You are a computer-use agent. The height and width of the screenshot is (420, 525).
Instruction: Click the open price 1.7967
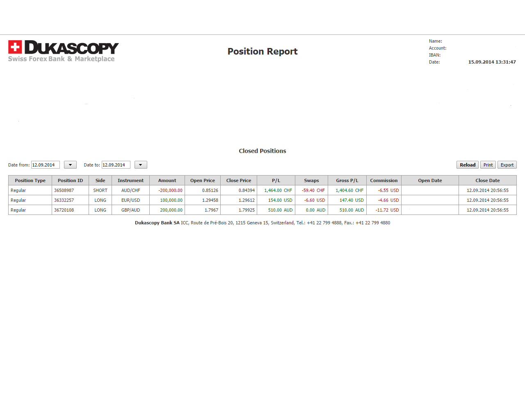tap(211, 210)
